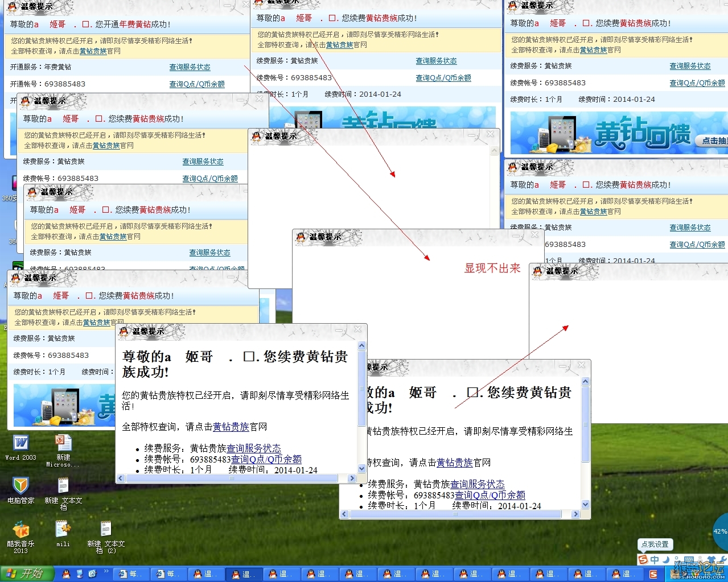The image size is (728, 582).
Task: Open the Word 2003 desktop icon
Action: 21,447
